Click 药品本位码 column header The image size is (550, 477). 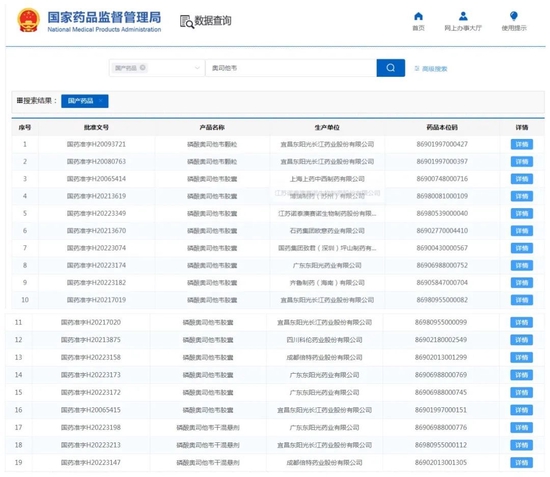tap(442, 127)
